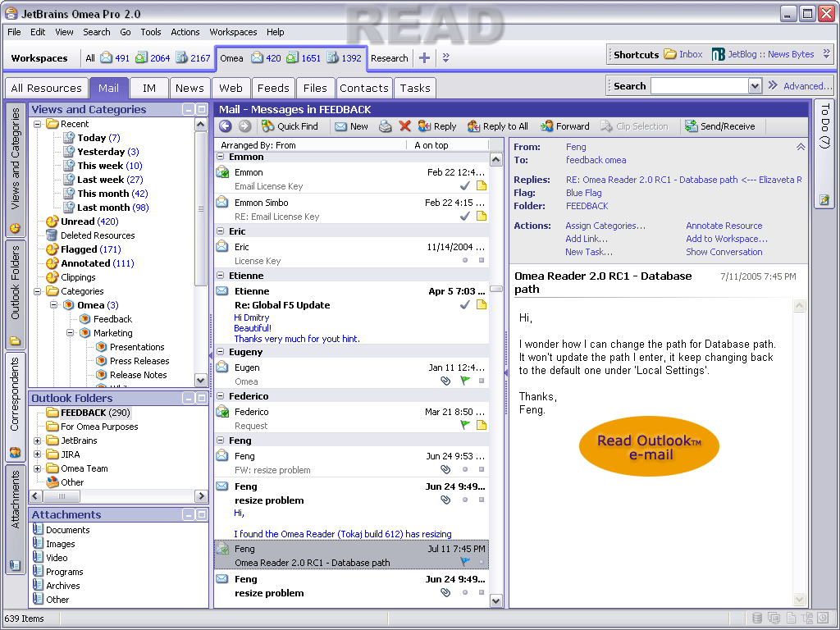
Task: Click Show Conversation link
Action: click(x=724, y=252)
